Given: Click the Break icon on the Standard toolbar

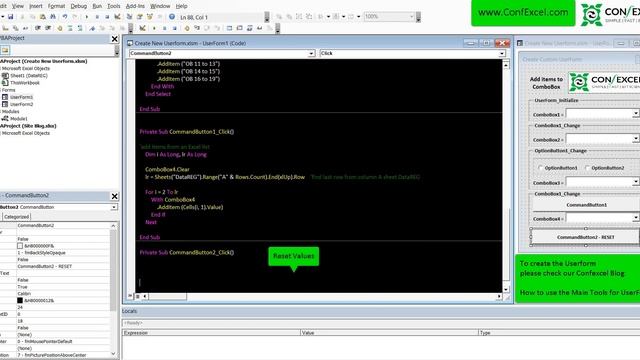Looking at the screenshot, I should (x=97, y=17).
